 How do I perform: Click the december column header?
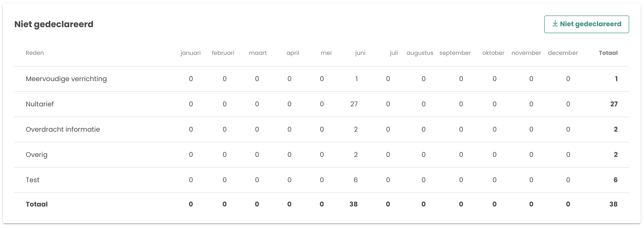[x=563, y=53]
